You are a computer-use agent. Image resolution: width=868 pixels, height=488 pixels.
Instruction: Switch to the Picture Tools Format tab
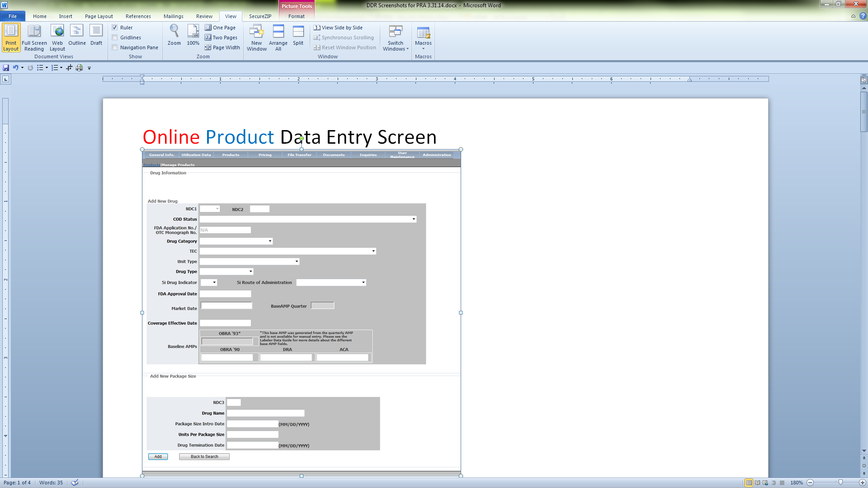pyautogui.click(x=296, y=16)
